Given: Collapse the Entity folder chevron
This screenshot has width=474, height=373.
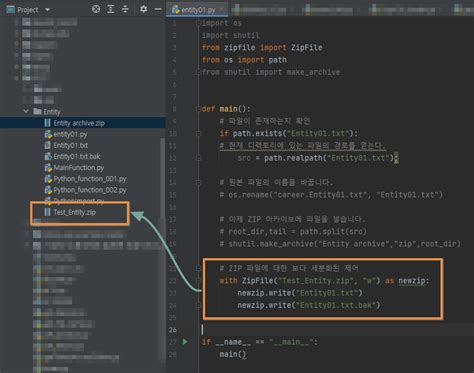Looking at the screenshot, I should (x=26, y=111).
